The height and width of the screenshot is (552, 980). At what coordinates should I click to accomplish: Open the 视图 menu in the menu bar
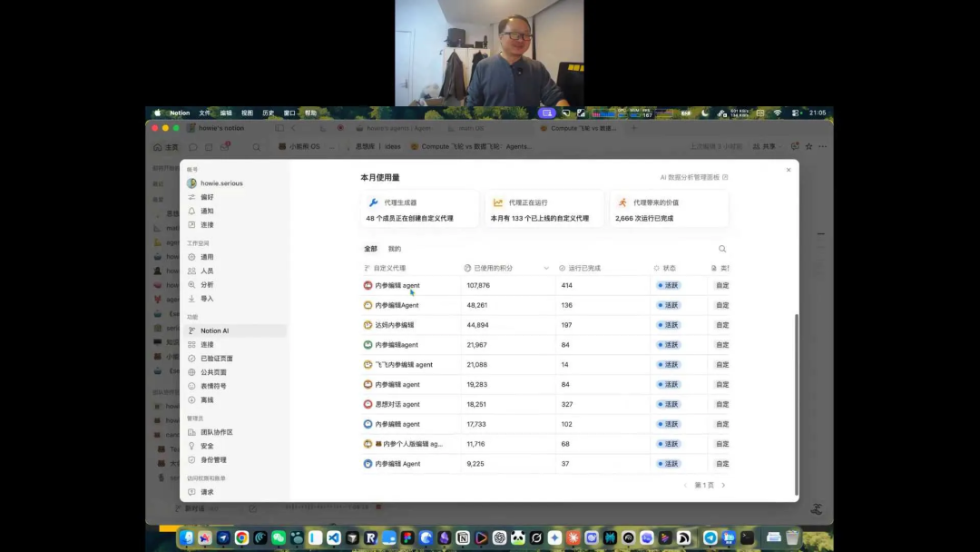point(247,113)
